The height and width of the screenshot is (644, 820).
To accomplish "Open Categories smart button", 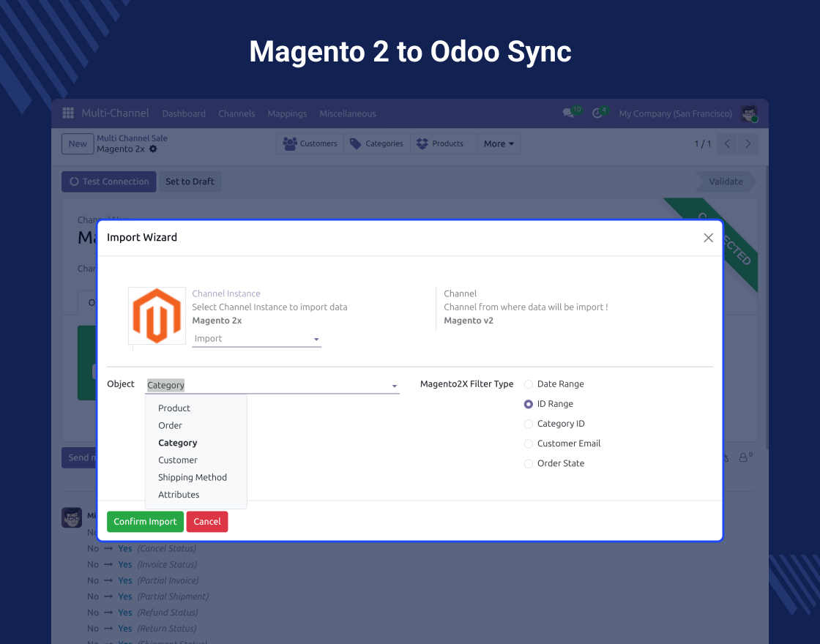I will click(376, 143).
